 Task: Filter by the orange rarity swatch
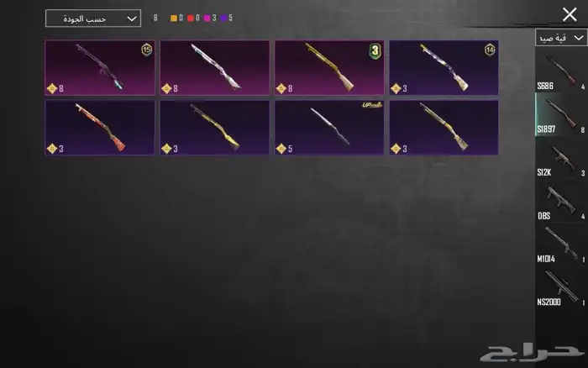point(174,18)
